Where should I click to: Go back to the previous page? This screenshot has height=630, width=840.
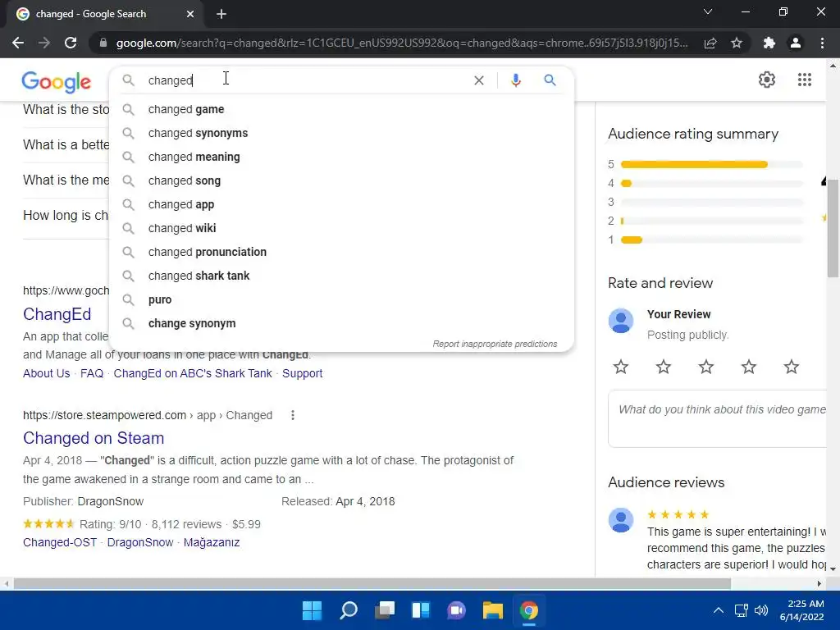18,43
